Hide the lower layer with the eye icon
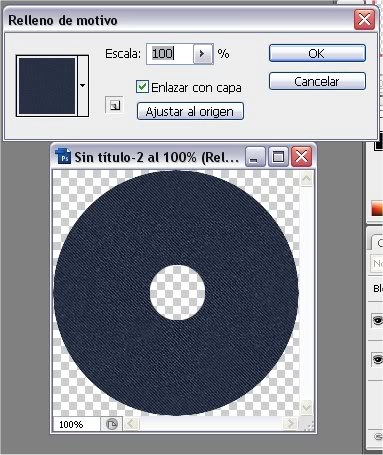The image size is (383, 455). tap(378, 359)
